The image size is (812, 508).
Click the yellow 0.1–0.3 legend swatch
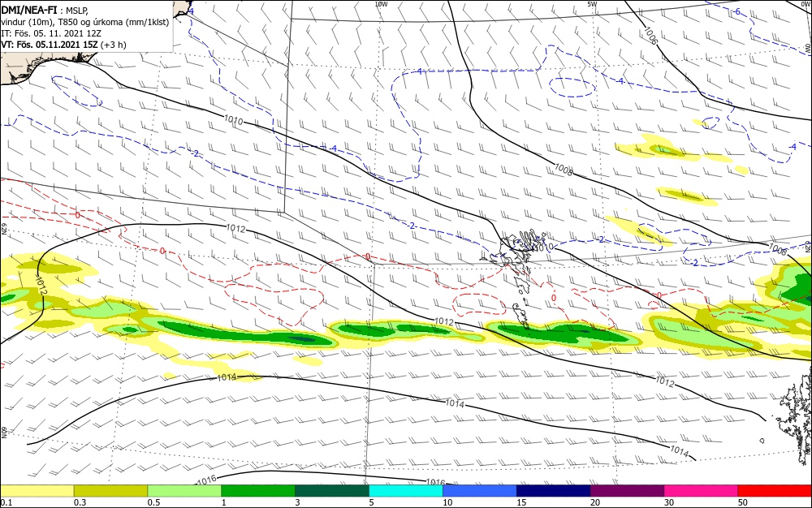point(37,491)
